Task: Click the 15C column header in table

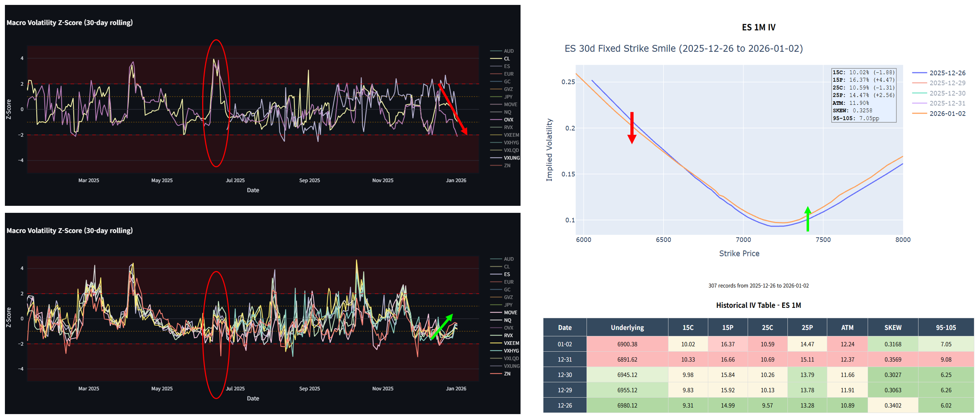Action: tap(688, 327)
